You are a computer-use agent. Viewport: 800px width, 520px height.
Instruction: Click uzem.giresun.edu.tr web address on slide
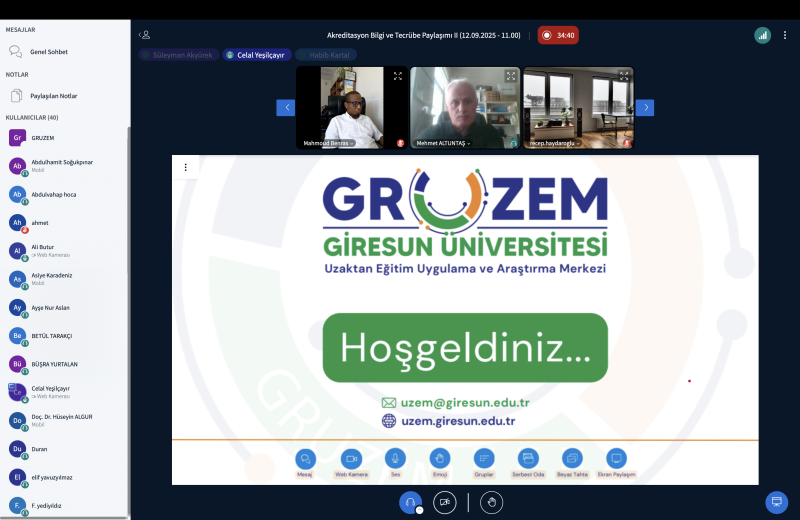458,421
